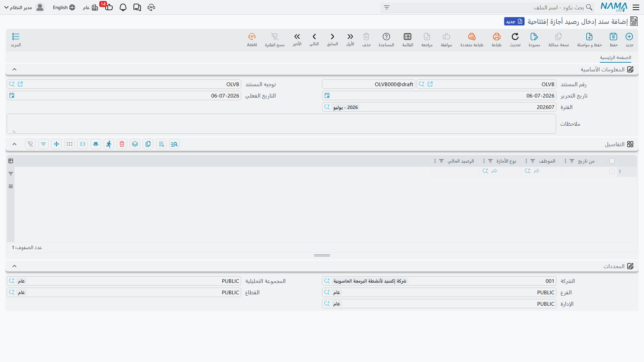Open the notifications bell icon
644x362 pixels.
pos(123,7)
